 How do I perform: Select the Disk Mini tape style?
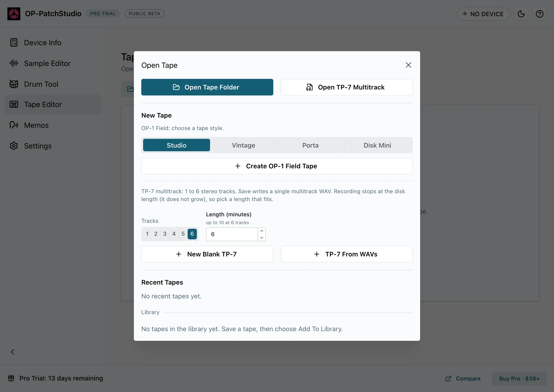377,145
